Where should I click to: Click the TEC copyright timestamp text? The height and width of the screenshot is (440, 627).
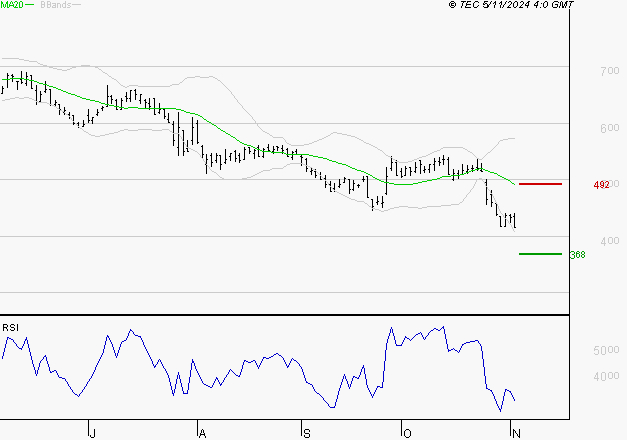512,6
